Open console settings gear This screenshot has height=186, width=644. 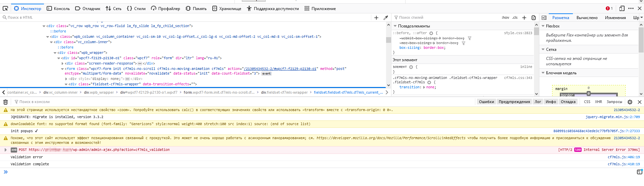tap(630, 102)
